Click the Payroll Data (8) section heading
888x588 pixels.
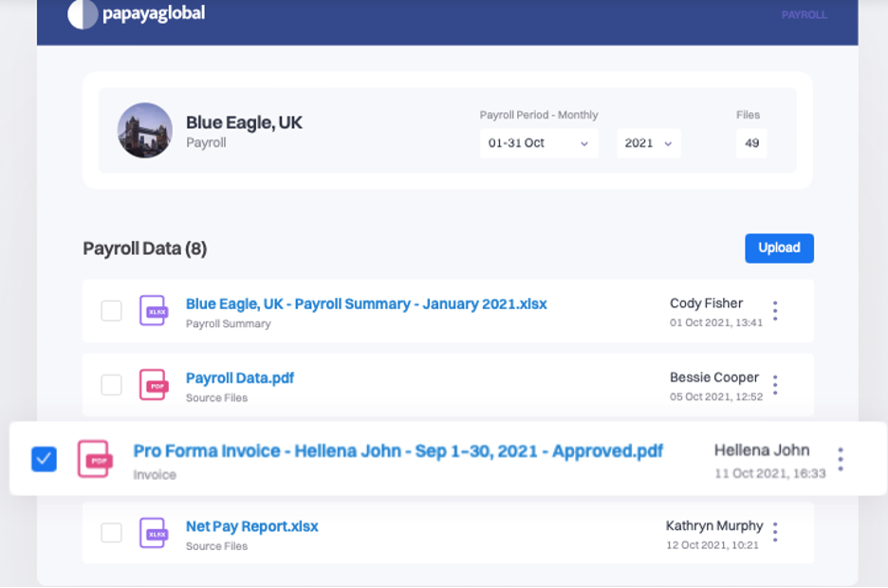(x=147, y=248)
